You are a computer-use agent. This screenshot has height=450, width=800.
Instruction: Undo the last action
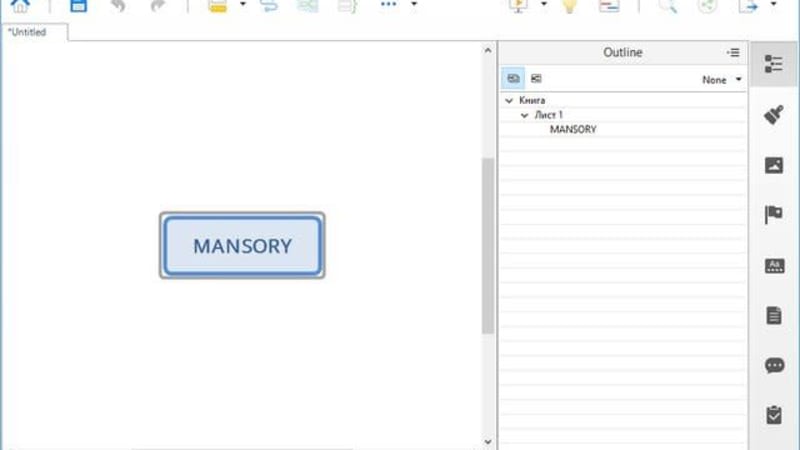pos(118,6)
